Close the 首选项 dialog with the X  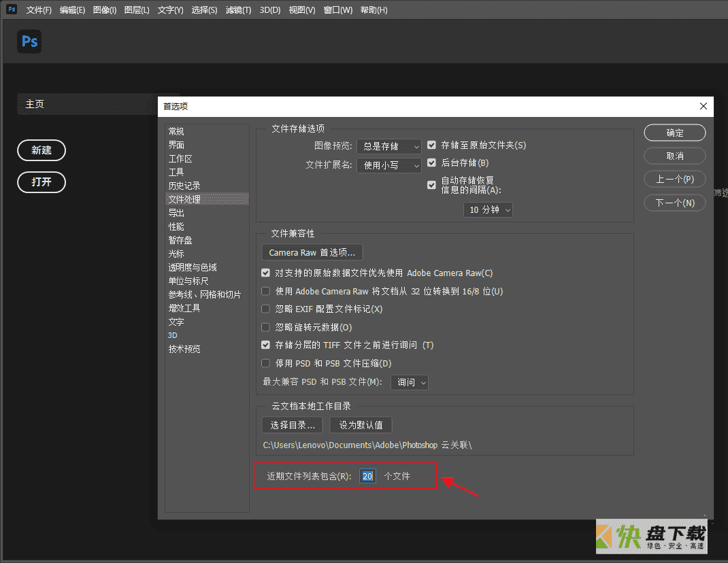pos(704,106)
